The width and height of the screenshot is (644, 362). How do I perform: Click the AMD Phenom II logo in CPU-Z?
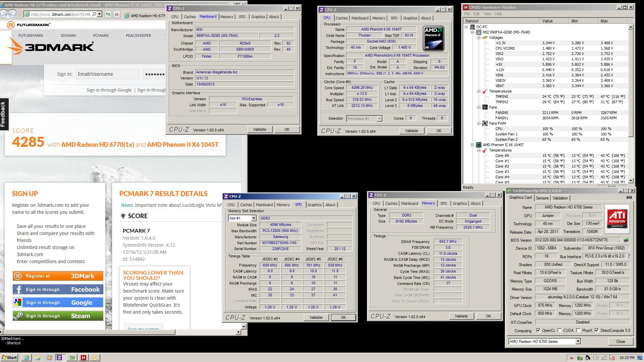(x=433, y=38)
